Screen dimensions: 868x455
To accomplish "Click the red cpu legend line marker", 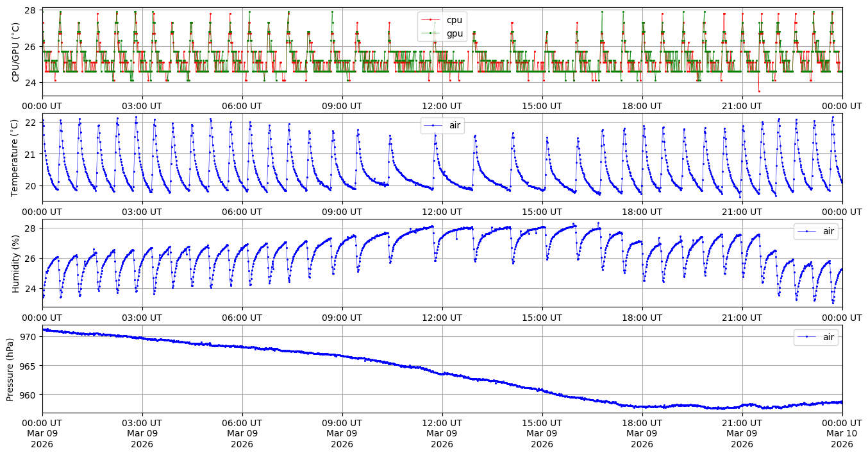I will point(431,21).
